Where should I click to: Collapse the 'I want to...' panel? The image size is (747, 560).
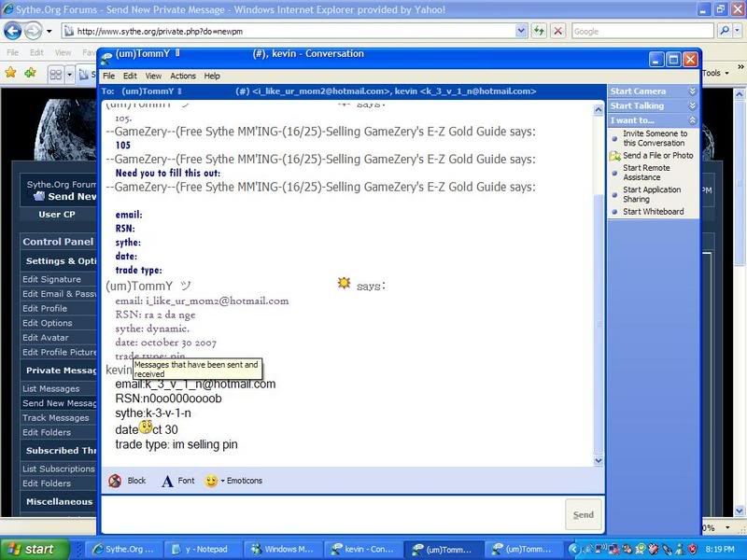coord(692,120)
